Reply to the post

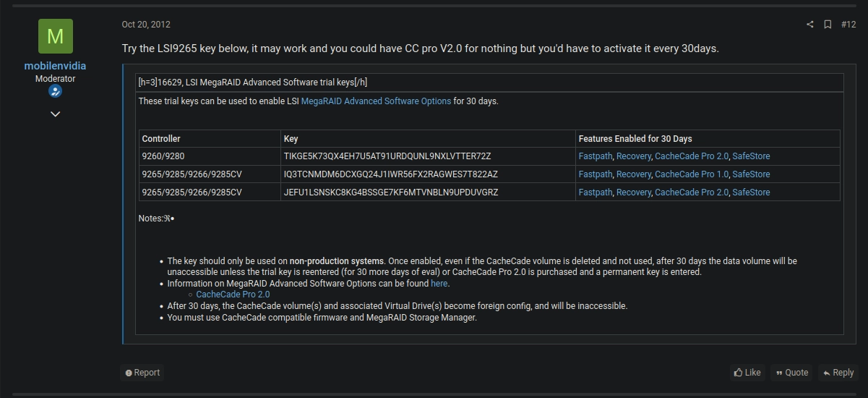(838, 373)
